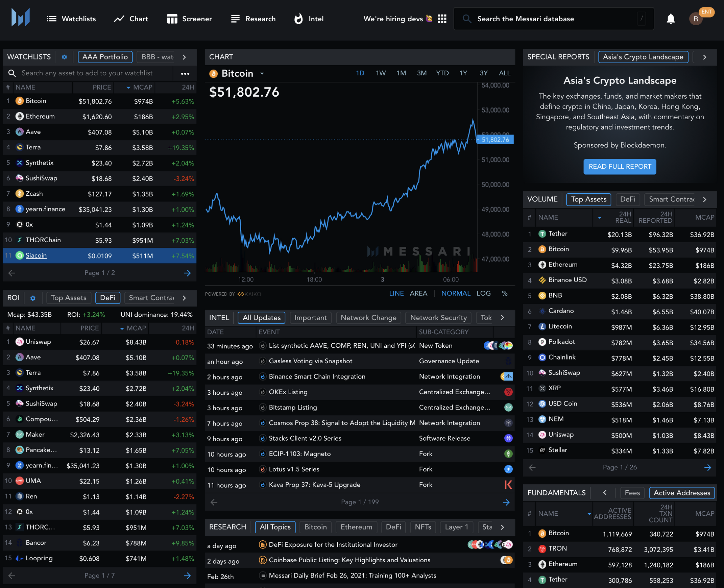Expand more watchlist tabs chevron

click(184, 57)
